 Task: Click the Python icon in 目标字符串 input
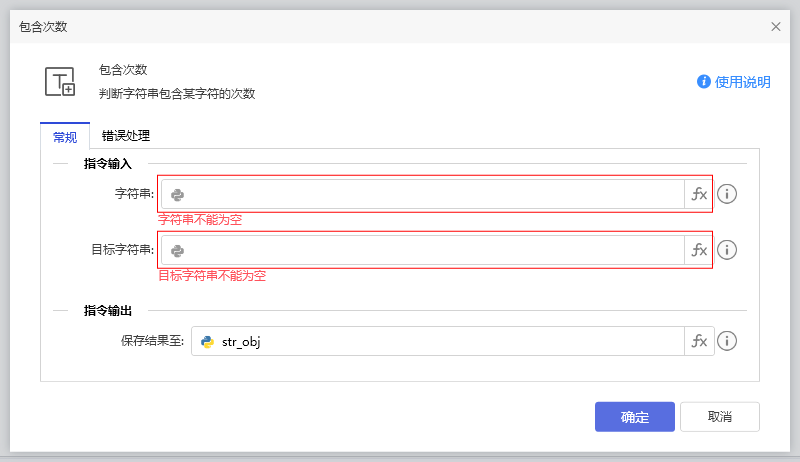177,250
